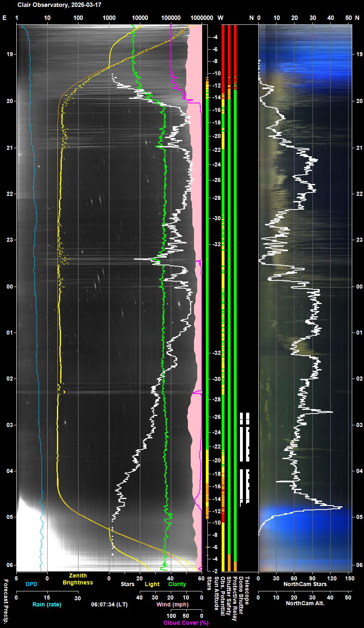Click the "00" hour label on right axis
The width and height of the screenshot is (364, 628).
coord(360,287)
